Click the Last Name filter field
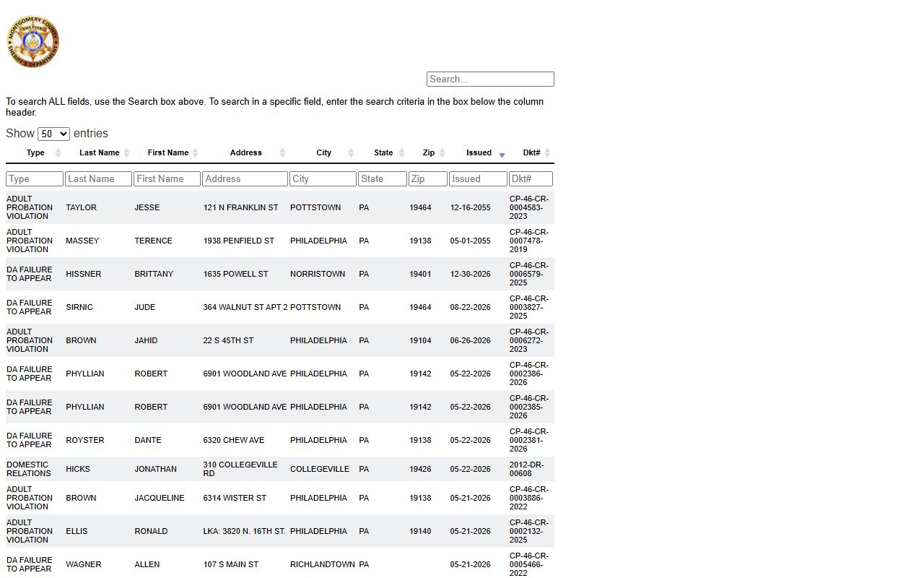924x578 pixels. 98,178
